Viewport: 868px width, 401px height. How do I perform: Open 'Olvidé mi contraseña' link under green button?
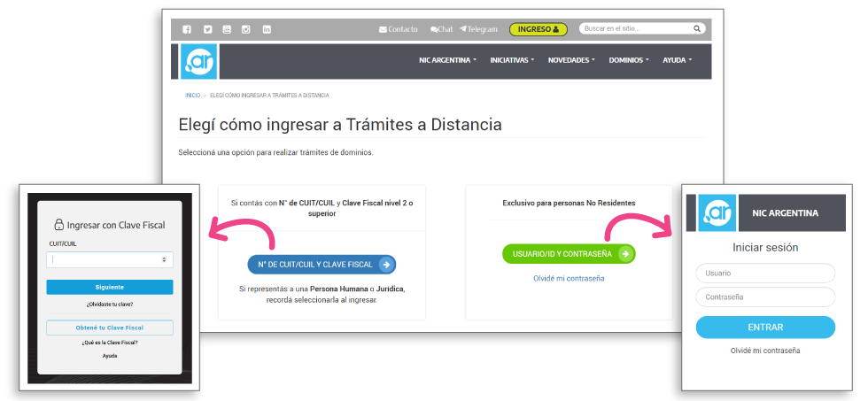569,278
